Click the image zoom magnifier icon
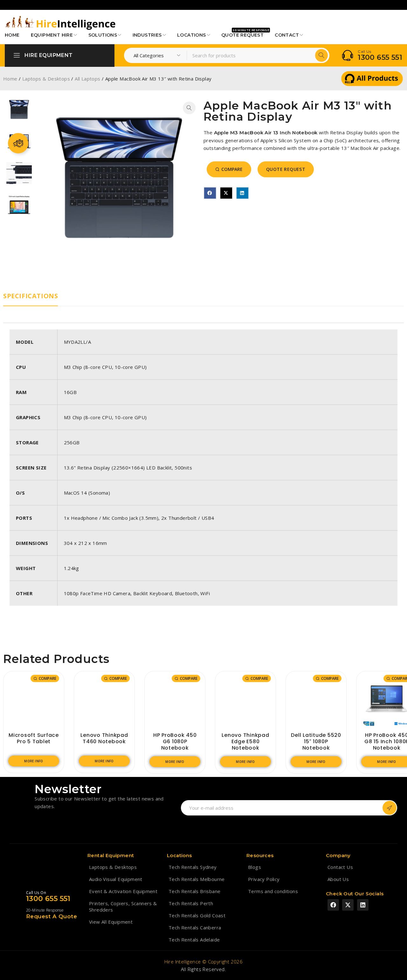 click(189, 108)
